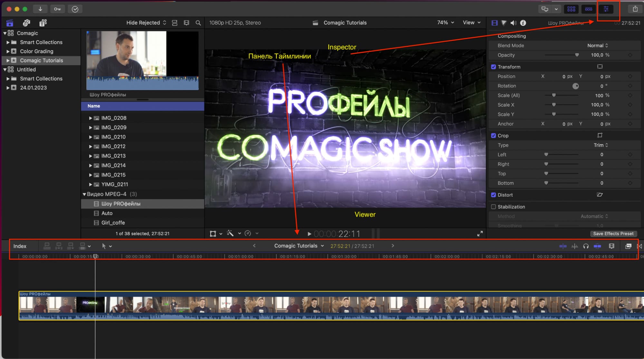Toggle the Timeline panel icon
Image resolution: width=644 pixels, height=359 pixels.
[589, 9]
